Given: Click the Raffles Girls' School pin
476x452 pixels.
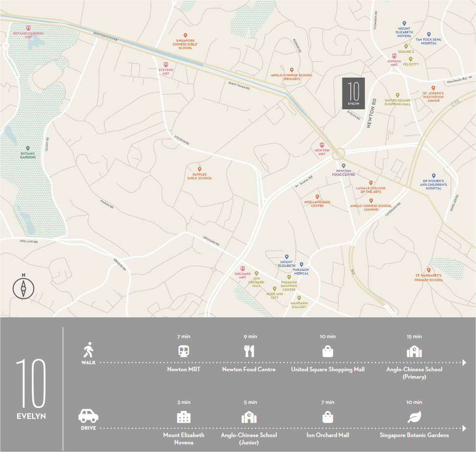Looking at the screenshot, I should (x=200, y=169).
